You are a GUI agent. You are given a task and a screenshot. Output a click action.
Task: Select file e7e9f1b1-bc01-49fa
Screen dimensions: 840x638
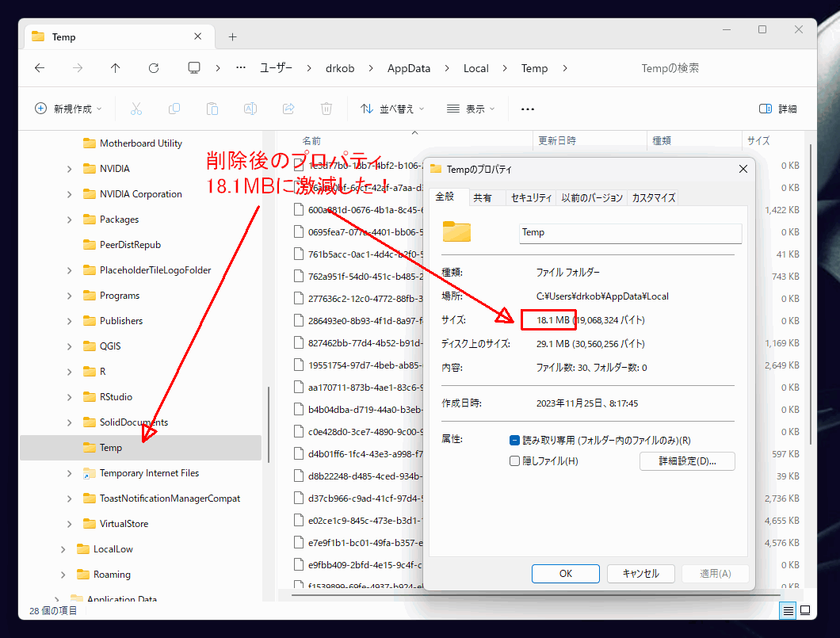[x=359, y=543]
